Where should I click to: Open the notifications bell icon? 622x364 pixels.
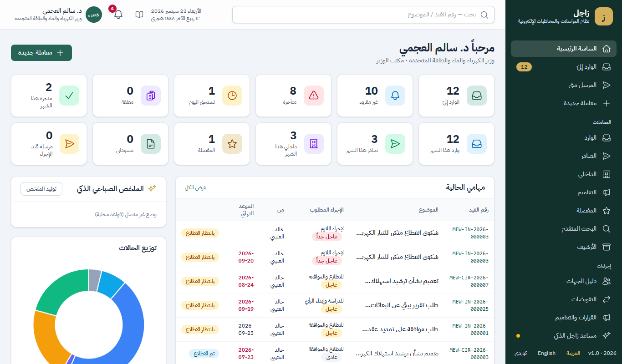click(x=118, y=15)
